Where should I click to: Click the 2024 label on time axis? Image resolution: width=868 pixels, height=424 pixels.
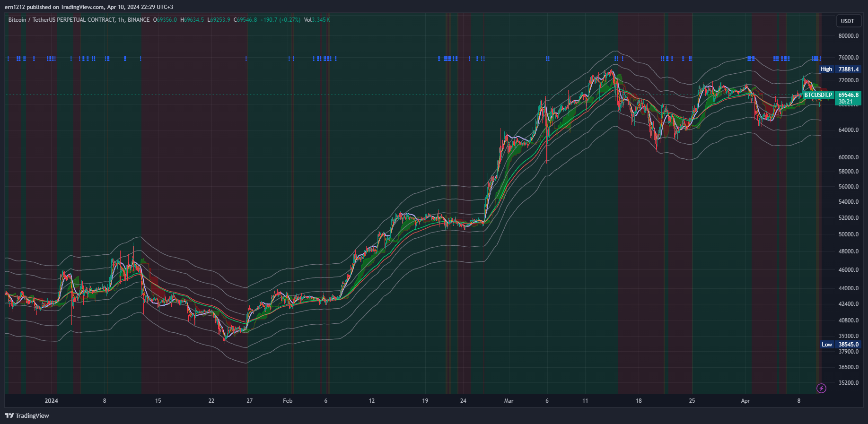point(51,401)
